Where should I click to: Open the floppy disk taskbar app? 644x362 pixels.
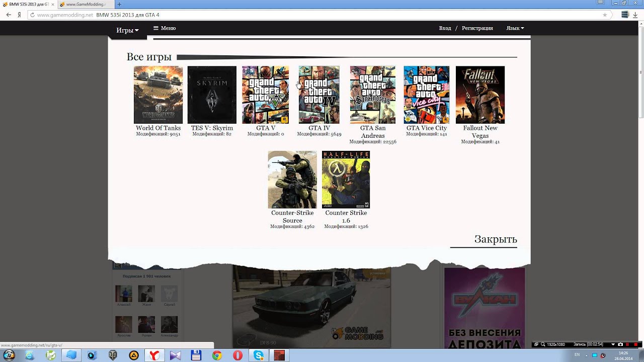click(196, 355)
